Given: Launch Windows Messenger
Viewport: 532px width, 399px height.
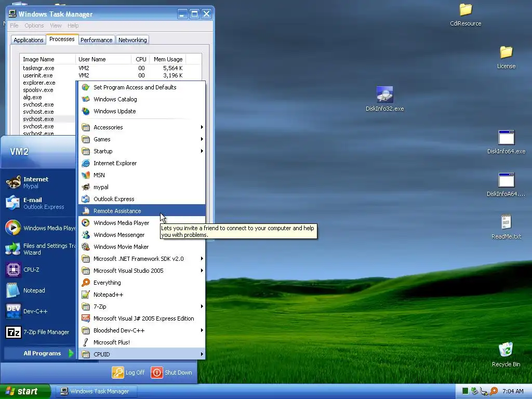Looking at the screenshot, I should point(142,235).
